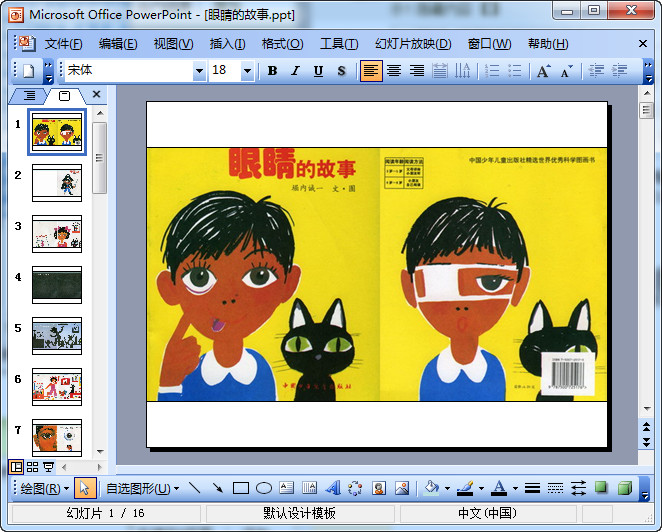Switch to Normal view

click(16, 467)
